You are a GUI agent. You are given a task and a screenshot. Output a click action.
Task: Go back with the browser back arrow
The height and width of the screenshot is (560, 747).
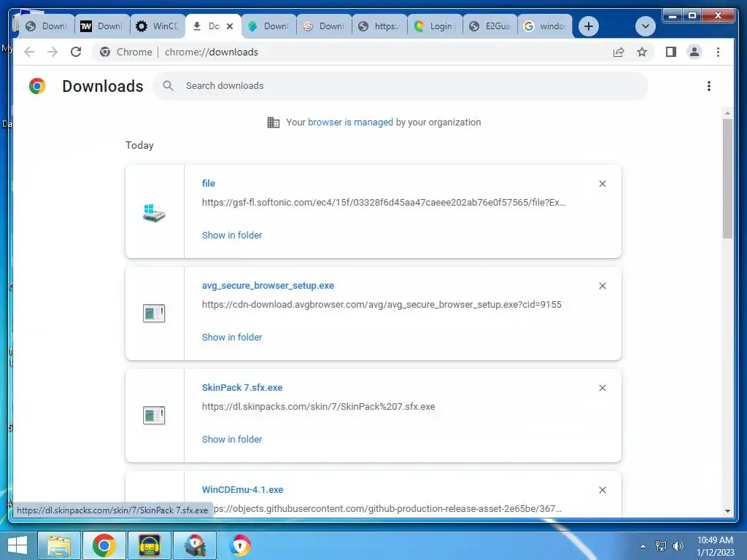29,52
